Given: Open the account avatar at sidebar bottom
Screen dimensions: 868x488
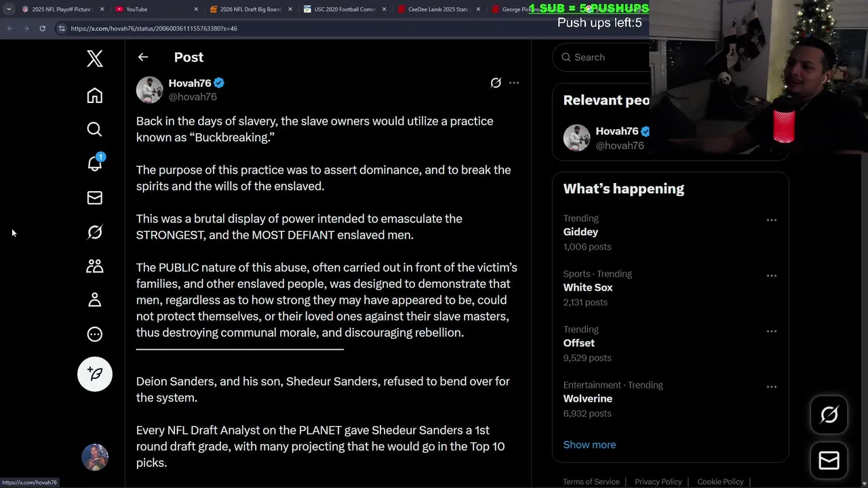Looking at the screenshot, I should pyautogui.click(x=95, y=457).
